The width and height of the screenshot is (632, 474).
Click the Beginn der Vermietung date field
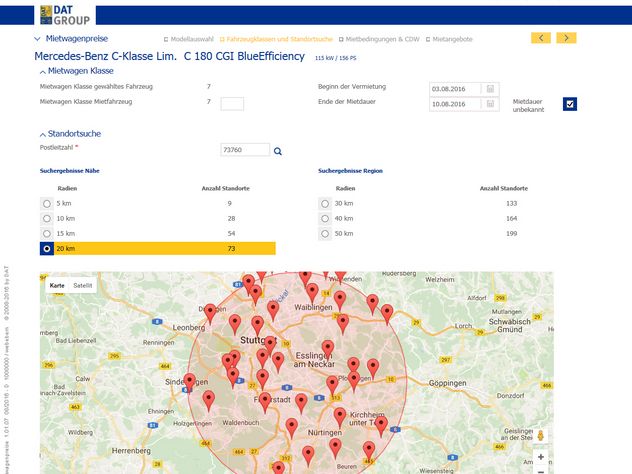[x=455, y=89]
